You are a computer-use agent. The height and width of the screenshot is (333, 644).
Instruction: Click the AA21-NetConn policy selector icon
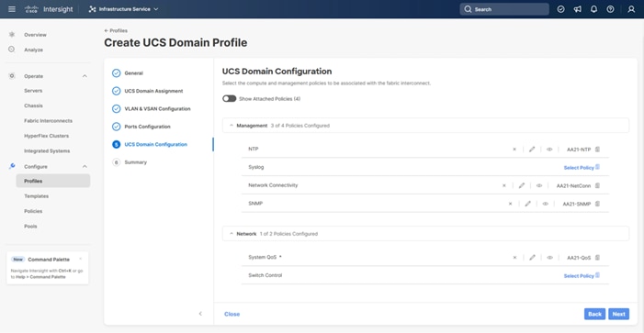click(x=597, y=185)
